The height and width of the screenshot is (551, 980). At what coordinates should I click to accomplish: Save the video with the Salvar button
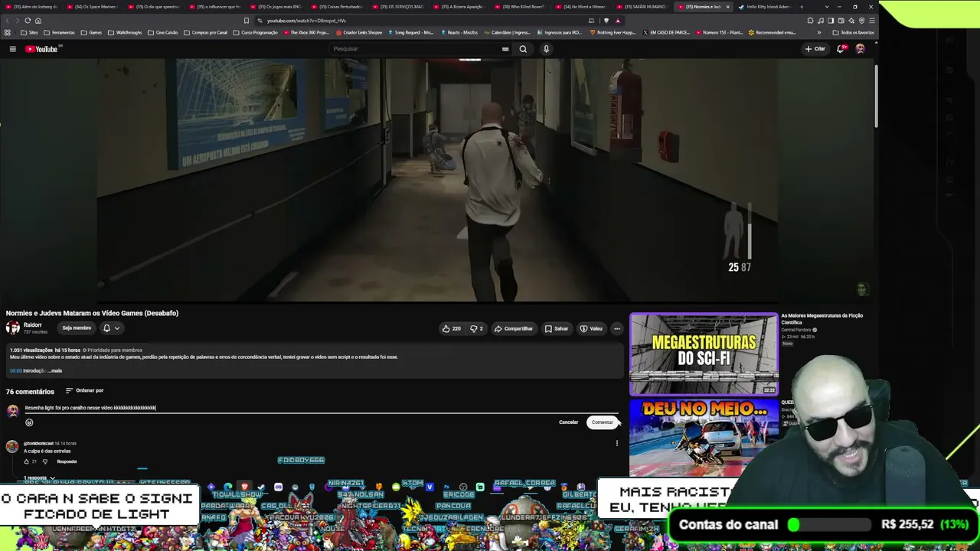pos(557,328)
